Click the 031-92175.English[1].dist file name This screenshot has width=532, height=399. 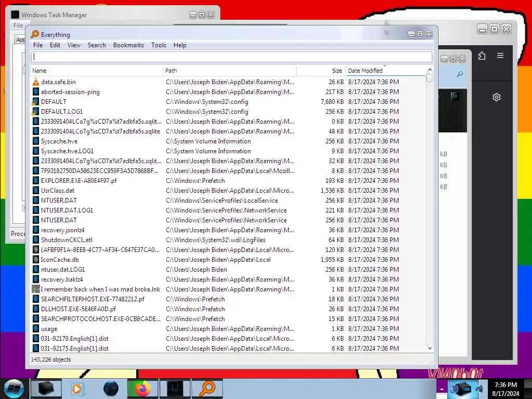click(x=75, y=348)
